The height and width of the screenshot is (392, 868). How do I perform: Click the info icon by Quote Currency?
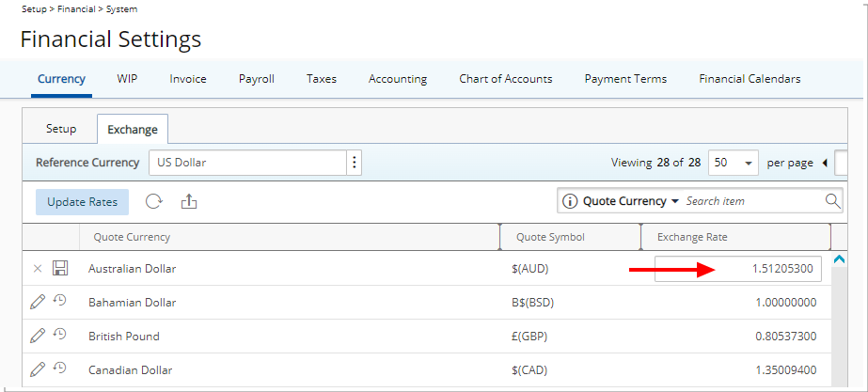coord(569,201)
